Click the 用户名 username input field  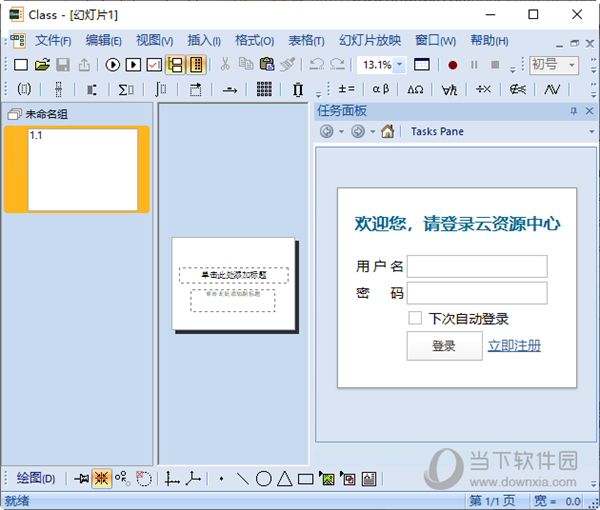coord(477,266)
